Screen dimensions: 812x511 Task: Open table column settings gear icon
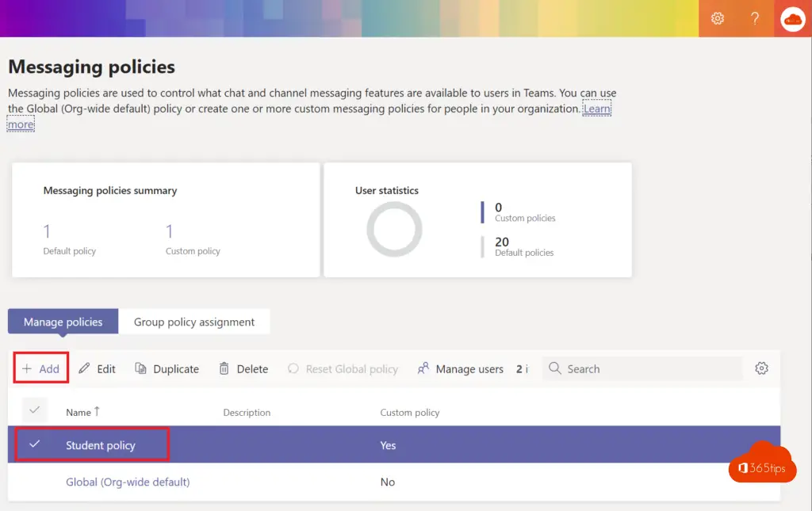click(761, 368)
